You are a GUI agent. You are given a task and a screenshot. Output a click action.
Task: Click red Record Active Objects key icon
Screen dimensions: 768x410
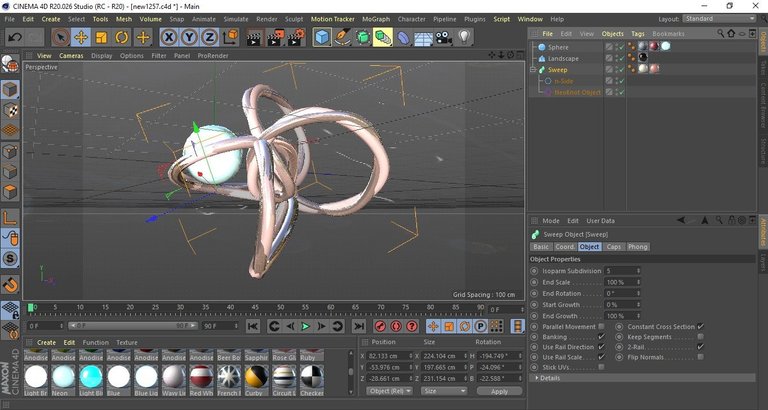380,326
